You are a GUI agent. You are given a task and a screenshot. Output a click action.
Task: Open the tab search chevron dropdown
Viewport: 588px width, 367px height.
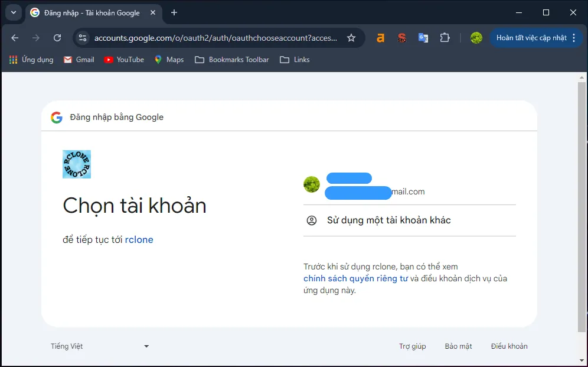tap(13, 12)
